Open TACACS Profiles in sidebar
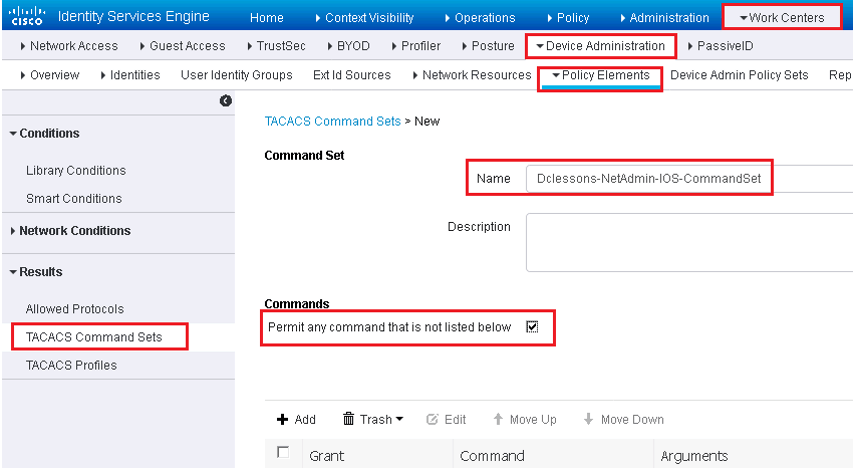 71,365
